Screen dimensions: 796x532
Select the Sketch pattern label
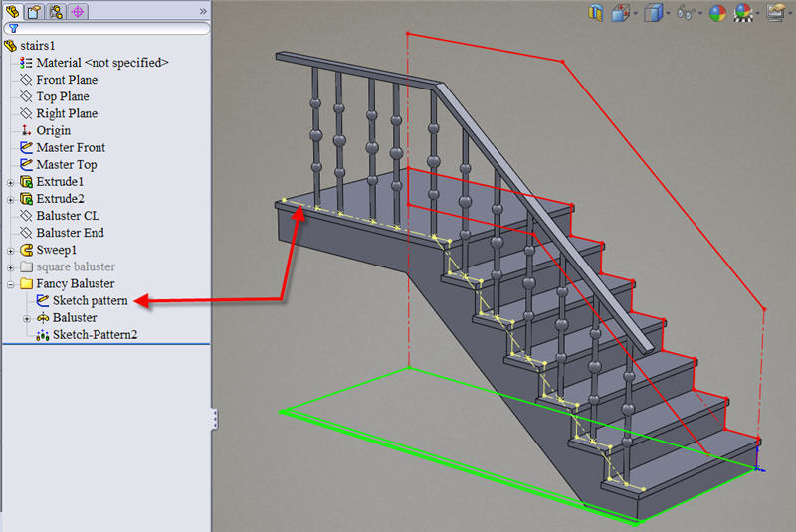tap(91, 300)
